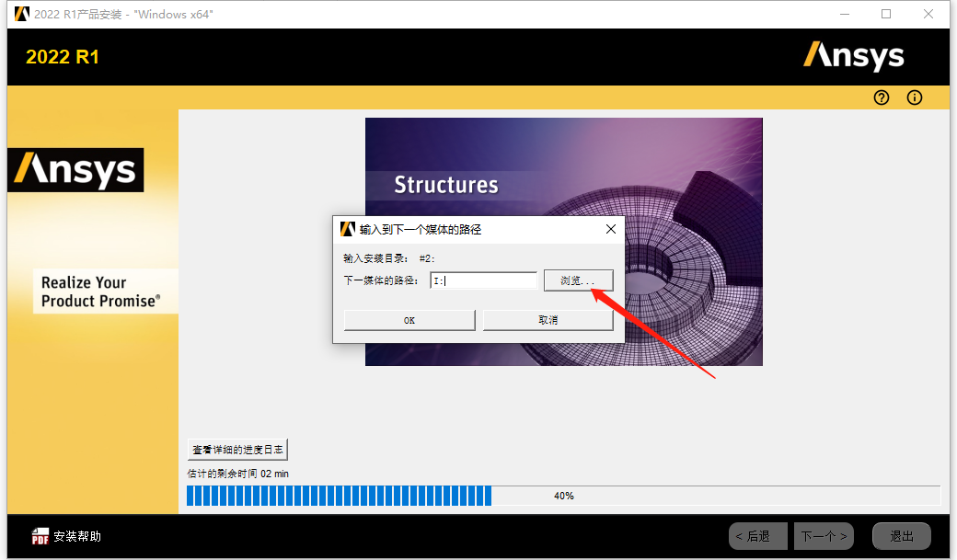Click the Ansys logo in the yellow sidebar
The width and height of the screenshot is (957, 560).
tap(75, 170)
